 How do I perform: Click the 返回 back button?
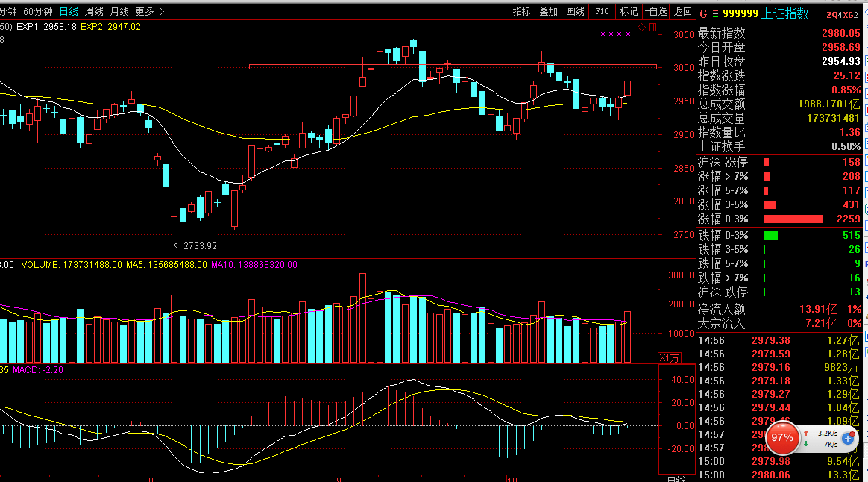(x=682, y=11)
